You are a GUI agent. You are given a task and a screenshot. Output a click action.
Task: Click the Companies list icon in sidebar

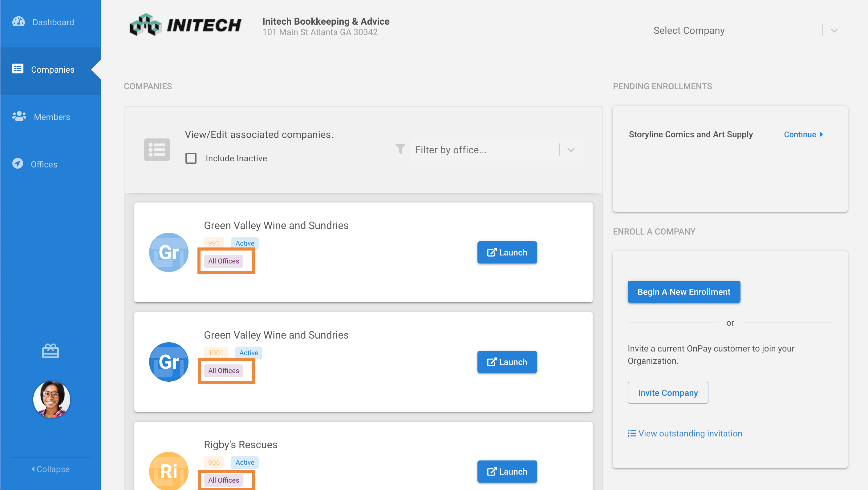click(18, 69)
